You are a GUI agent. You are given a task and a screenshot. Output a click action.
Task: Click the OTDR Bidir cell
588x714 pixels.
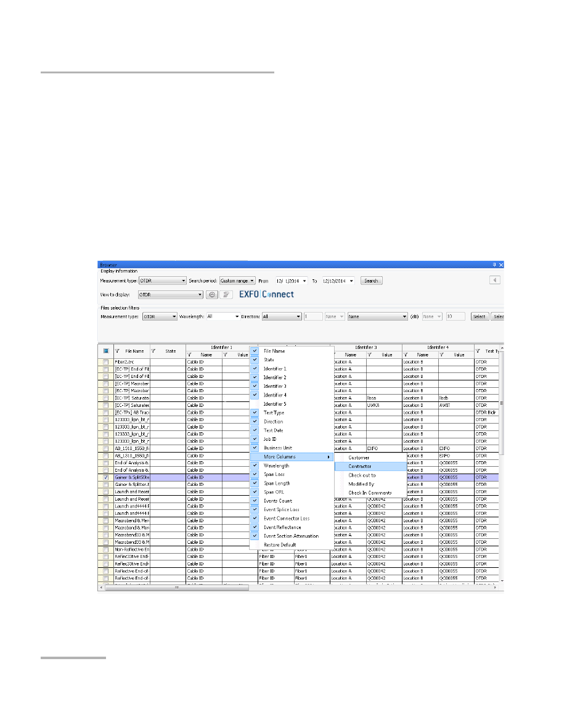point(486,412)
